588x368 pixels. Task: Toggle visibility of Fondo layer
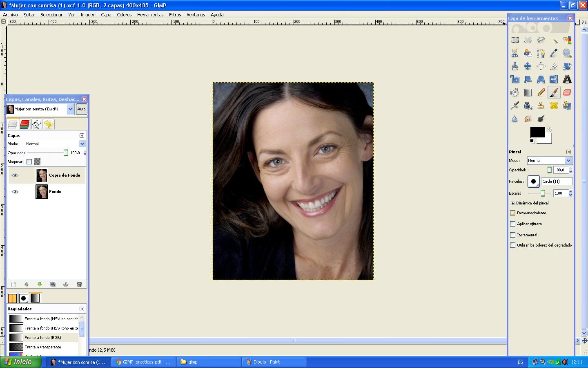coord(15,192)
